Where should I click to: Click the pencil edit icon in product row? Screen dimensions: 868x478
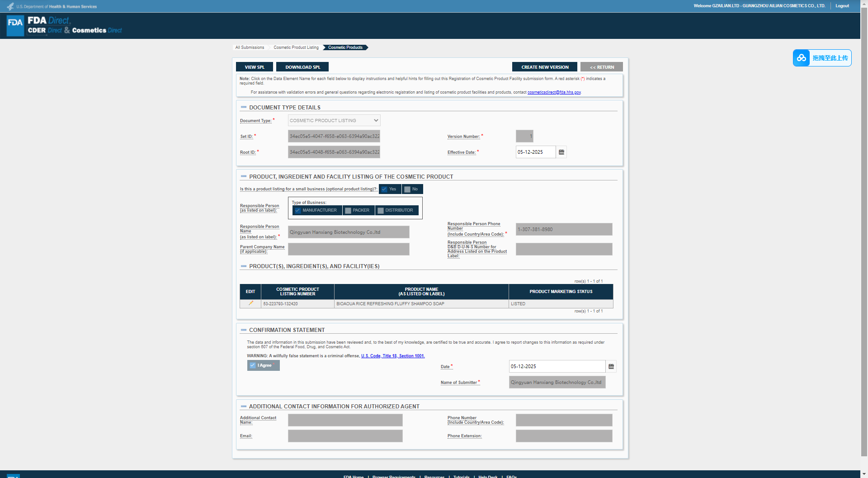[250, 303]
